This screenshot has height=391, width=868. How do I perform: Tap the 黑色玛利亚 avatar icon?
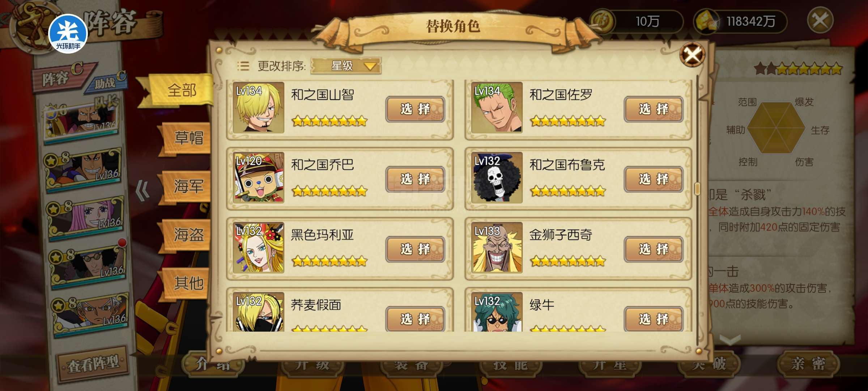pos(258,248)
